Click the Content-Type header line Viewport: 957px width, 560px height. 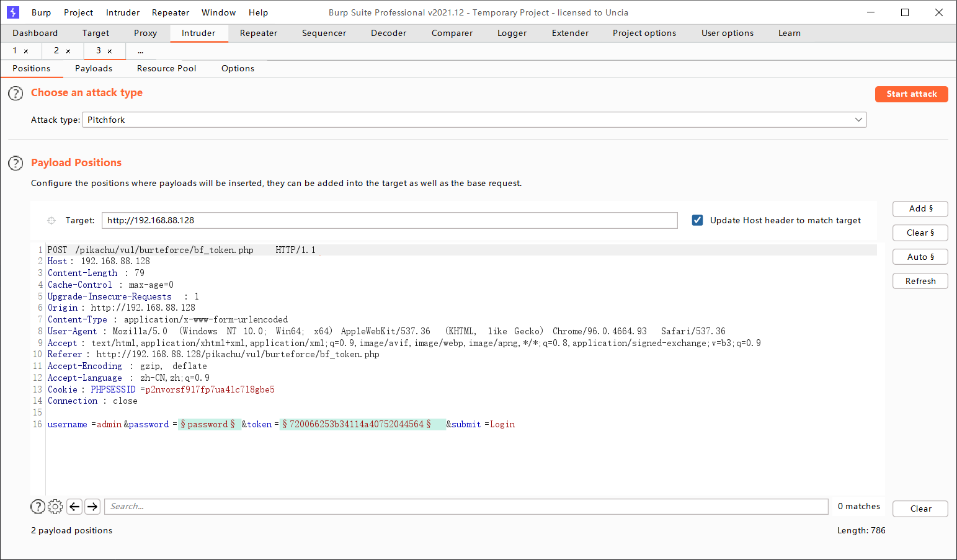pyautogui.click(x=168, y=320)
